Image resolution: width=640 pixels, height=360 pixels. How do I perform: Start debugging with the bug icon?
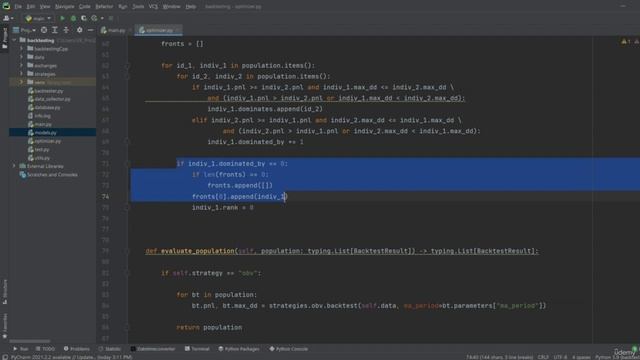click(x=73, y=18)
